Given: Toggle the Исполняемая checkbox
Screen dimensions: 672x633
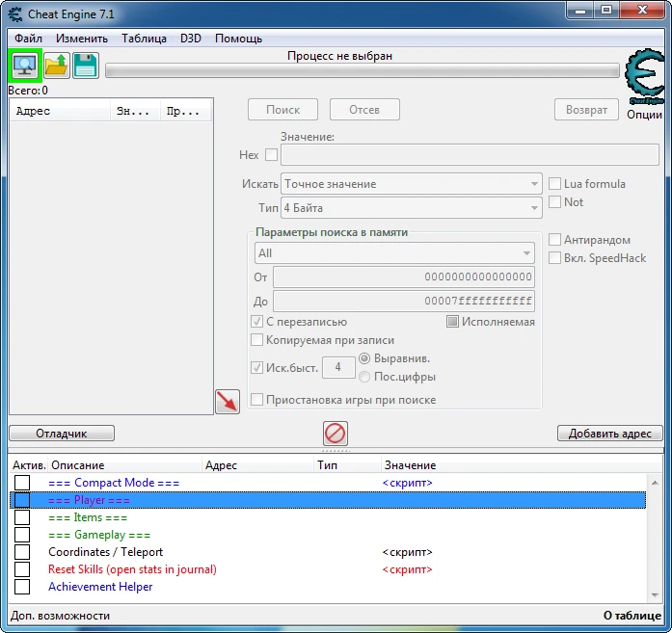Looking at the screenshot, I should (x=452, y=321).
